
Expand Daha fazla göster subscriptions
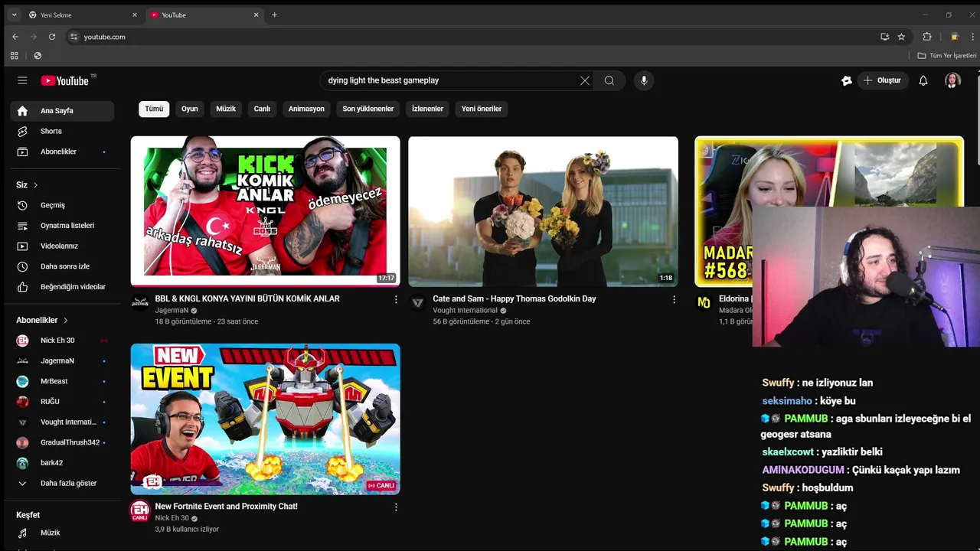62,484
